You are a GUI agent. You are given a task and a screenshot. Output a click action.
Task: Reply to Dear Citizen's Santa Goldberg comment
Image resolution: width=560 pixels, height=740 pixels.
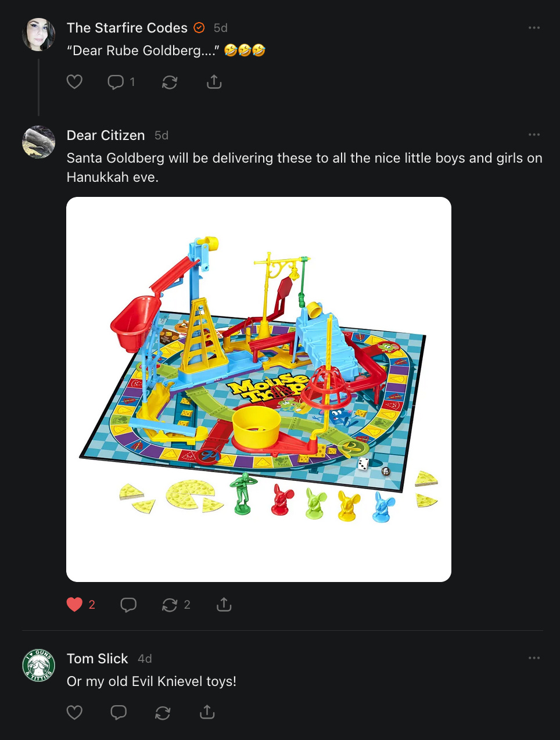pos(128,605)
